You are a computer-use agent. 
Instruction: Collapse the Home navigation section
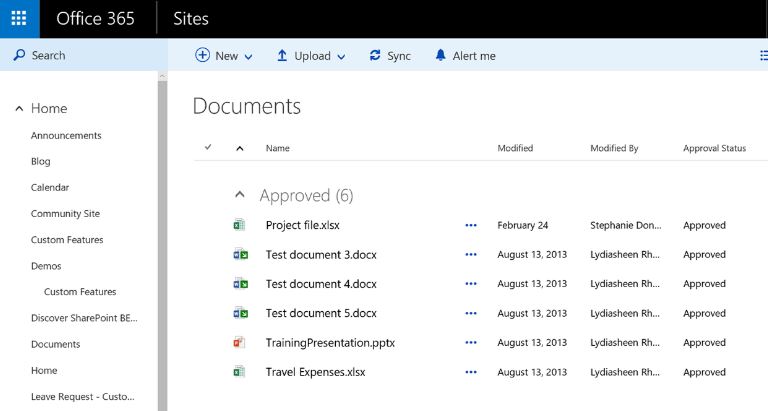pyautogui.click(x=19, y=109)
